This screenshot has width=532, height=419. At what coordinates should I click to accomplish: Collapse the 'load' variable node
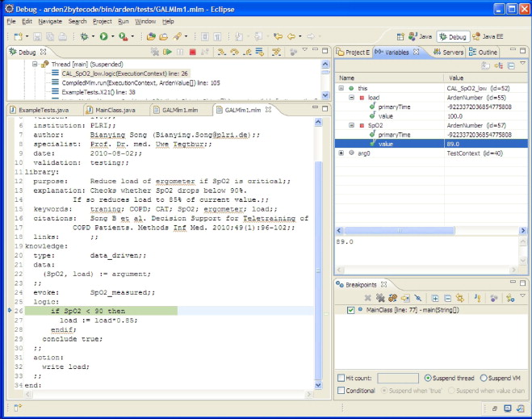pos(351,98)
